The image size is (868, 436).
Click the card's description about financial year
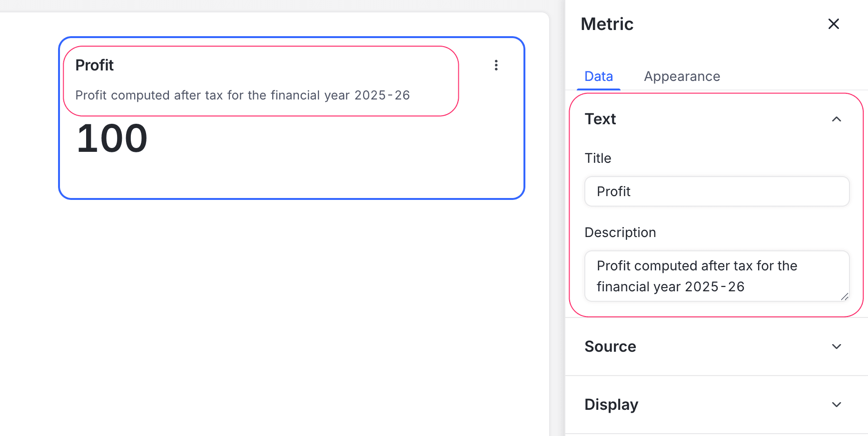[242, 95]
